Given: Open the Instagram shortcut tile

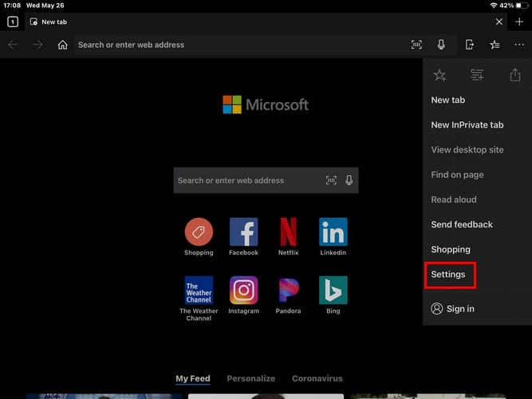Looking at the screenshot, I should (x=243, y=290).
